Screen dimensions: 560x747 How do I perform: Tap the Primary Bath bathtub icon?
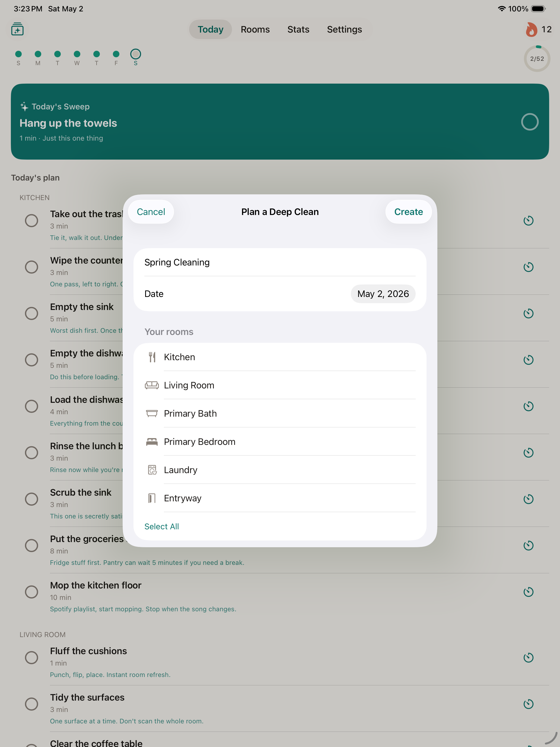coord(152,413)
